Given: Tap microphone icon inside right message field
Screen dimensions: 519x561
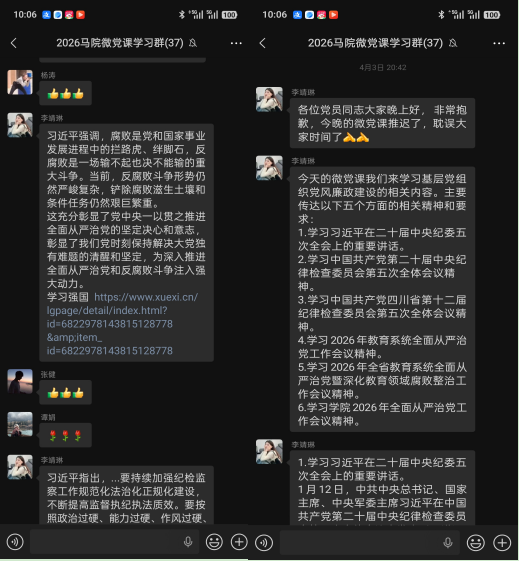Looking at the screenshot, I should tap(448, 542).
